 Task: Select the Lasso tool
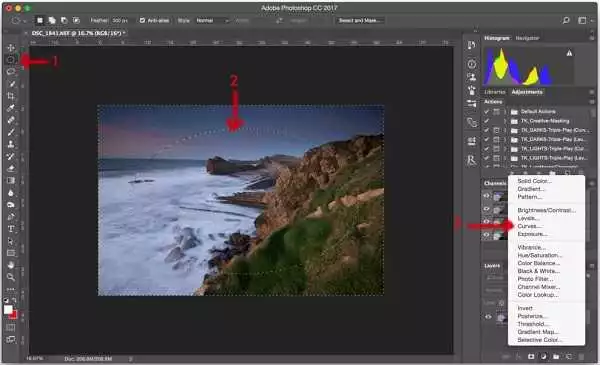(11, 72)
